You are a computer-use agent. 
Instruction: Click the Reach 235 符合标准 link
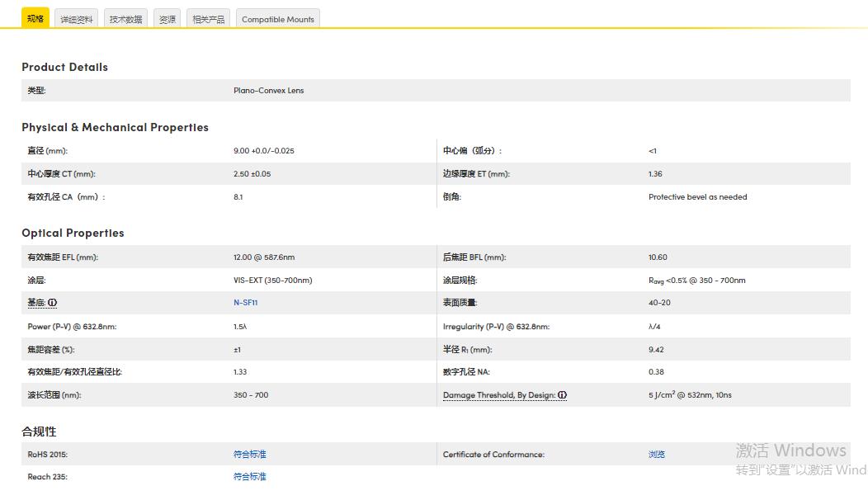250,476
